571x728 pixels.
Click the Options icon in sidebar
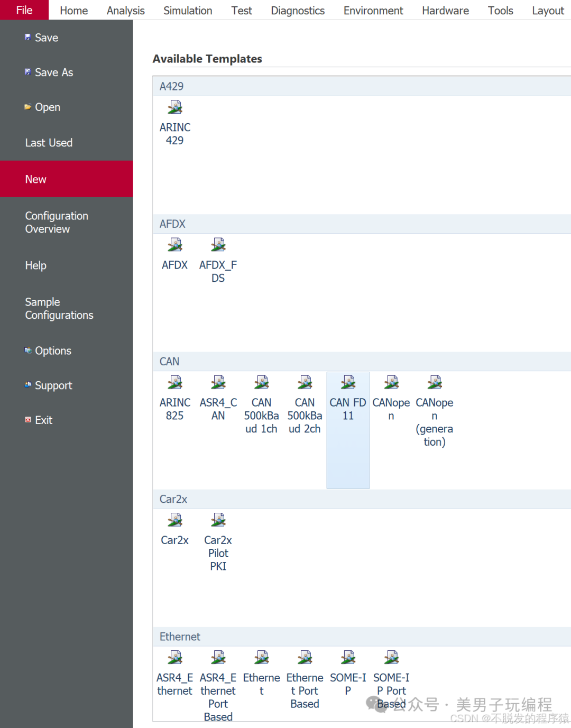pyautogui.click(x=28, y=350)
